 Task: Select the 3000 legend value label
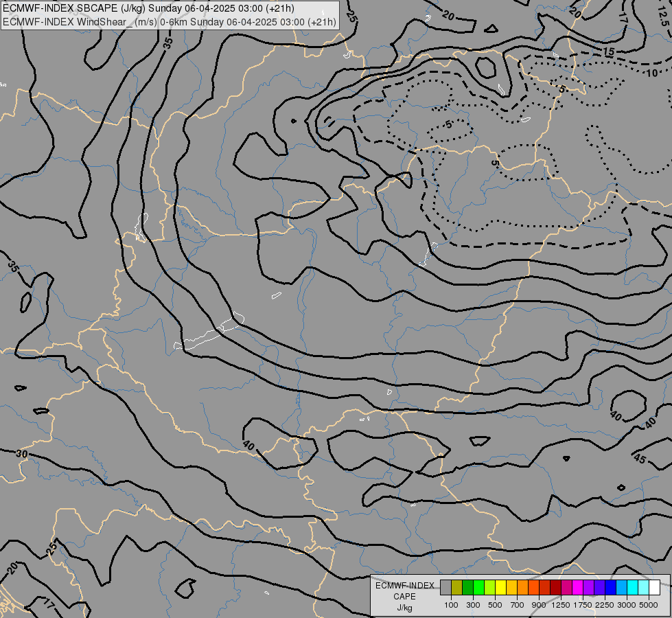point(627,605)
